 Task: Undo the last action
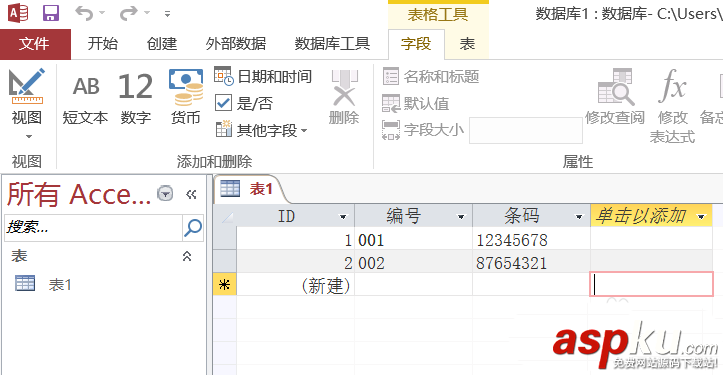[84, 13]
